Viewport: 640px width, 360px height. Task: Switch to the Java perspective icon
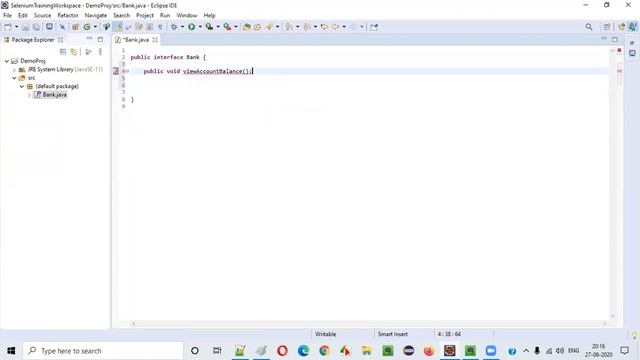[x=633, y=27]
